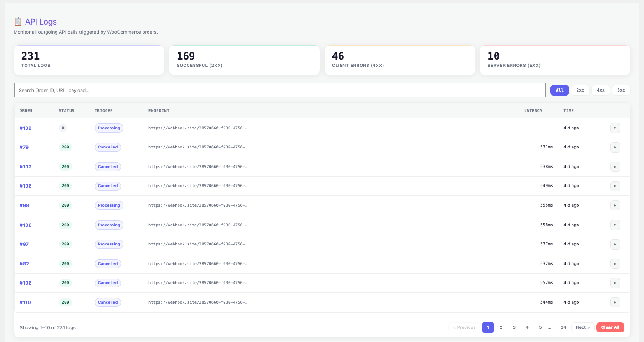644x342 pixels.
Task: Select page 1 in pagination
Action: point(488,327)
